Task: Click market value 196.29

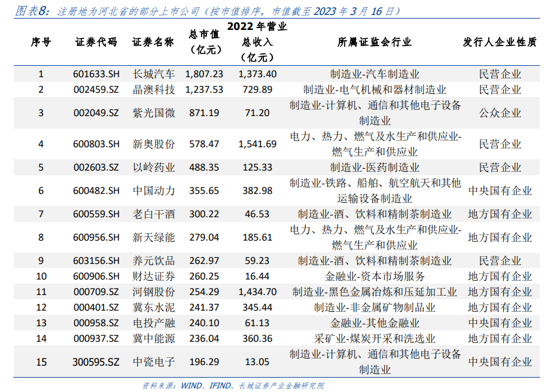Action: pos(204,362)
